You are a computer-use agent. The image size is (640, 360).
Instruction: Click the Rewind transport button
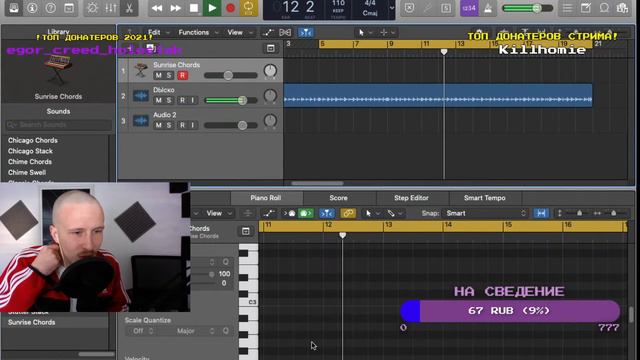157,8
